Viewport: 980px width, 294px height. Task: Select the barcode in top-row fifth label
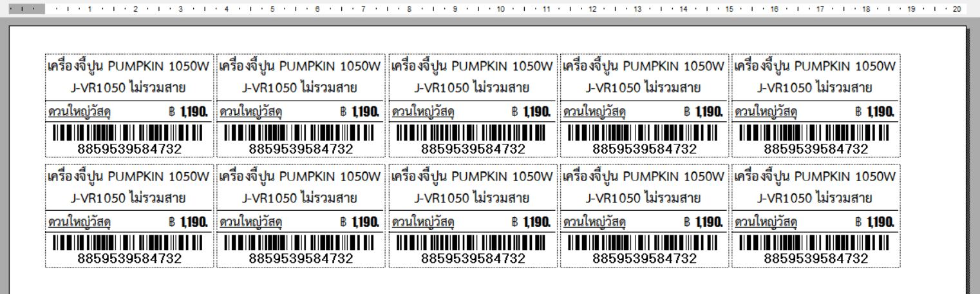816,133
